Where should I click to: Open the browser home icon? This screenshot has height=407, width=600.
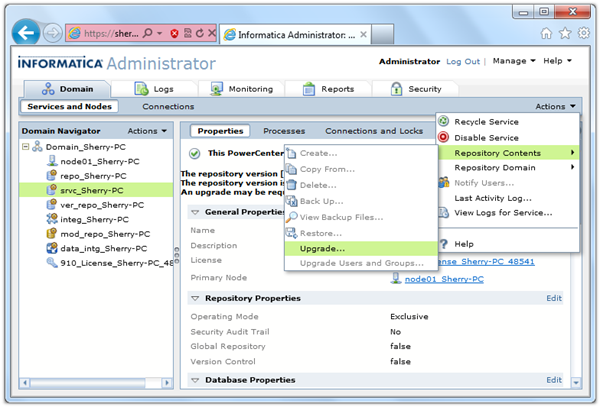click(x=546, y=34)
